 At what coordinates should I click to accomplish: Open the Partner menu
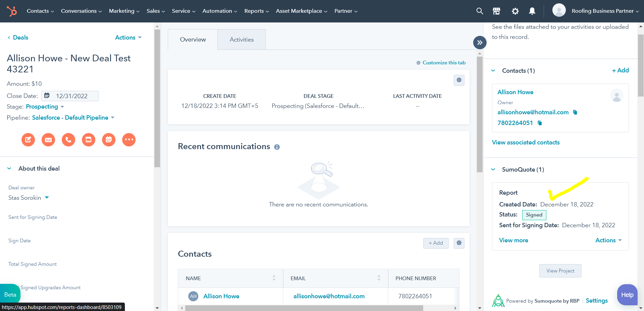(x=346, y=11)
